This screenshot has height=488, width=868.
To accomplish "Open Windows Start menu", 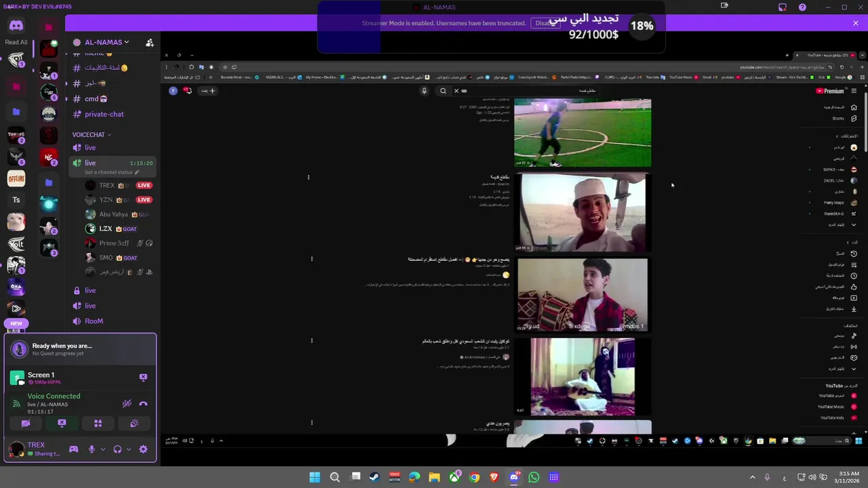I will point(315,477).
